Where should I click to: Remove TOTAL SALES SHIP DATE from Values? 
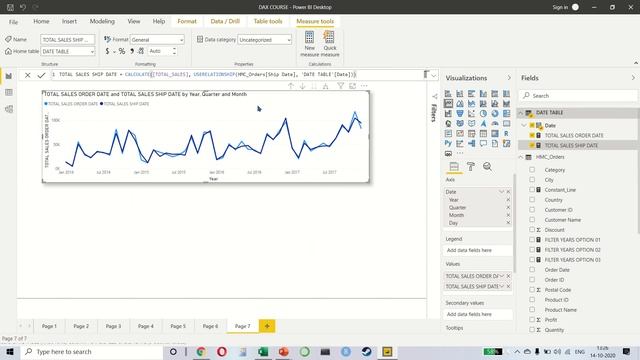(x=508, y=287)
